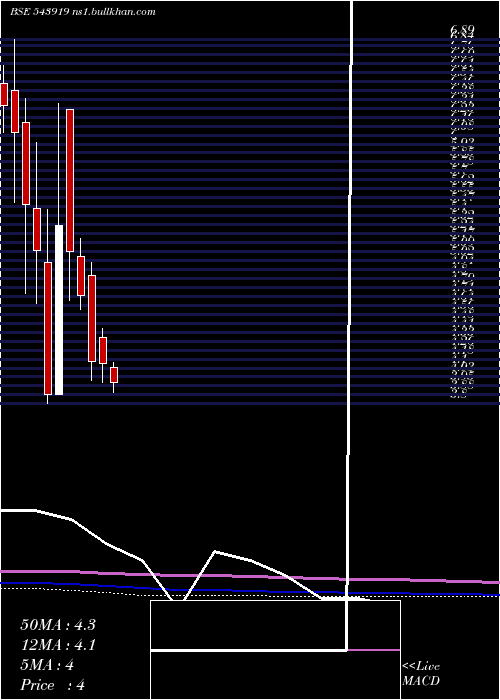Click the 6.89 top price axis label
Image resolution: width=500 pixels, height=700 pixels.
pos(462,29)
